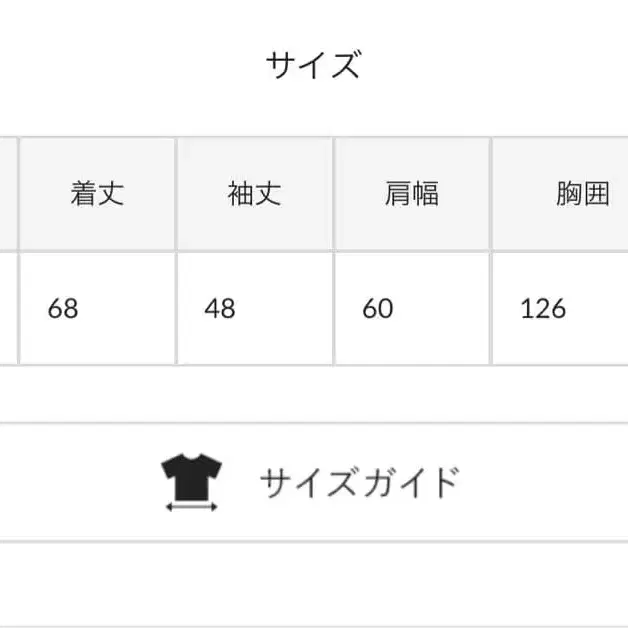Select the 胸囲 column header
The height and width of the screenshot is (628, 628).
582,194
